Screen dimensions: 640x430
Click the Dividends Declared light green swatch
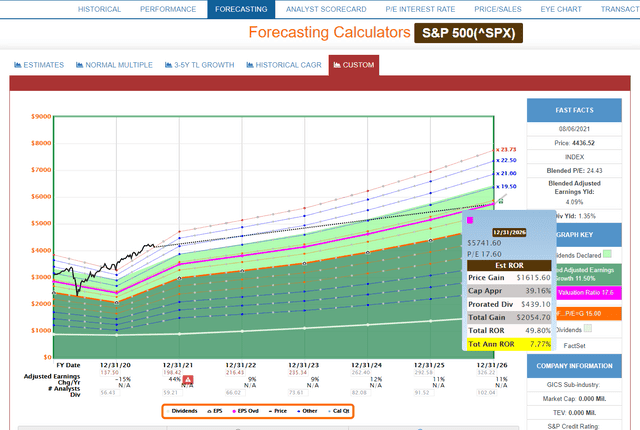click(x=607, y=254)
